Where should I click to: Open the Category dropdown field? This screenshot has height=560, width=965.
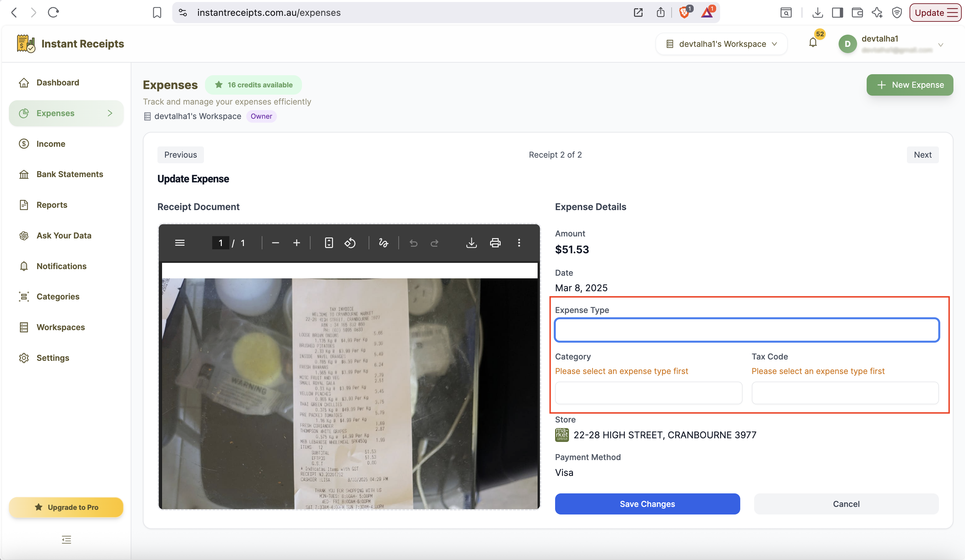649,393
